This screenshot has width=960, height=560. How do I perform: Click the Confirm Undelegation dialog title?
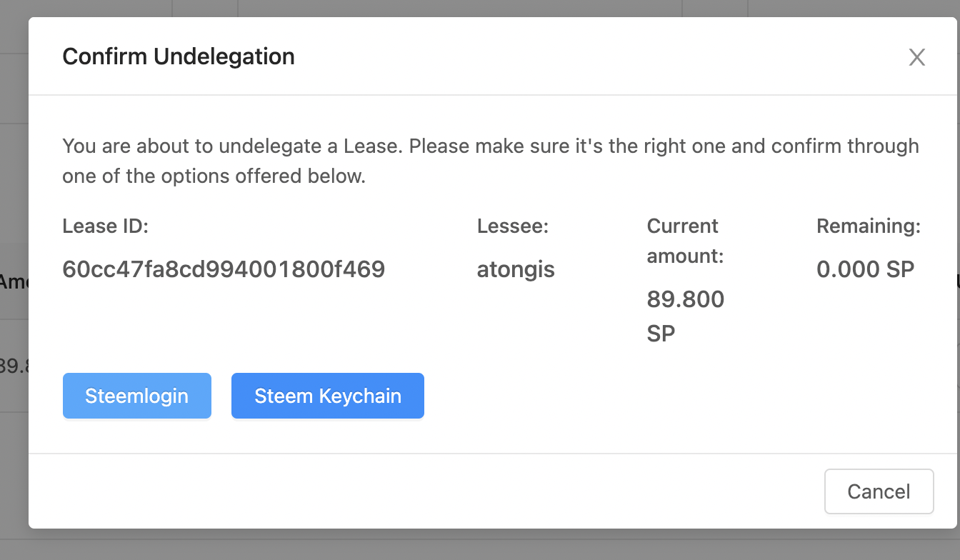pos(179,56)
